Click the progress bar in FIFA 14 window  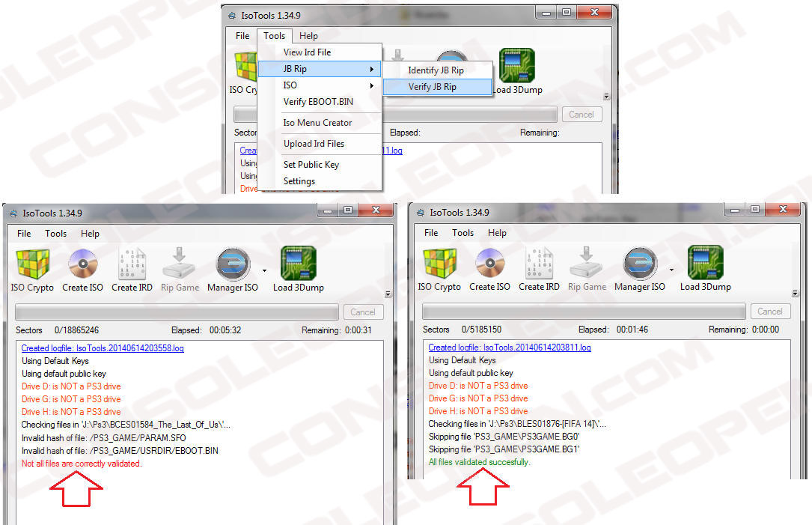(x=584, y=311)
